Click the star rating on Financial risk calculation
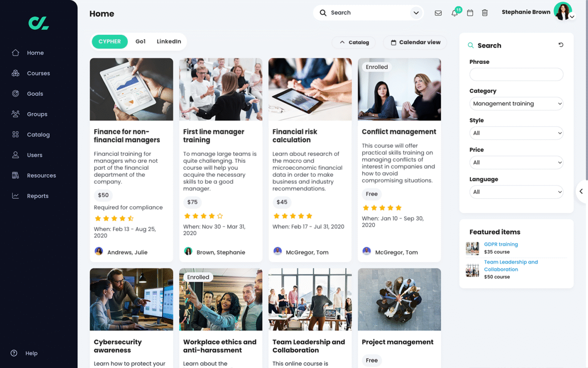Screen dimensions: 588x368 [293, 216]
